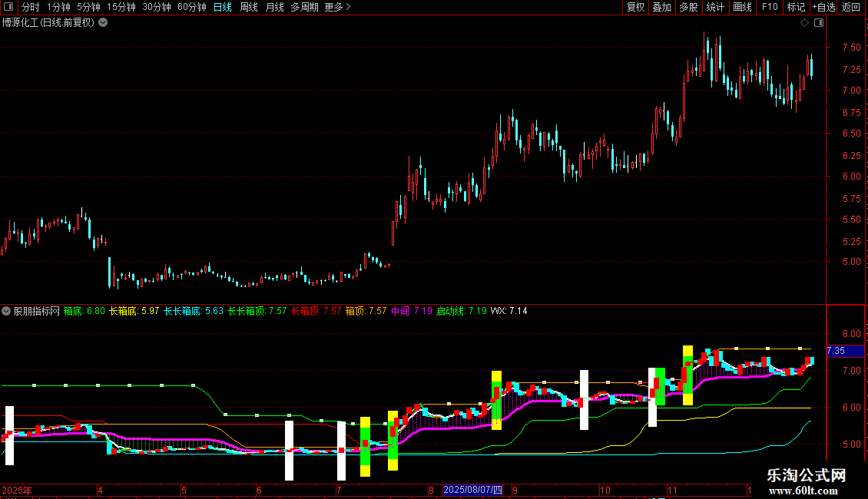The image size is (868, 499).
Task: Open F10 company information
Action: pyautogui.click(x=769, y=7)
